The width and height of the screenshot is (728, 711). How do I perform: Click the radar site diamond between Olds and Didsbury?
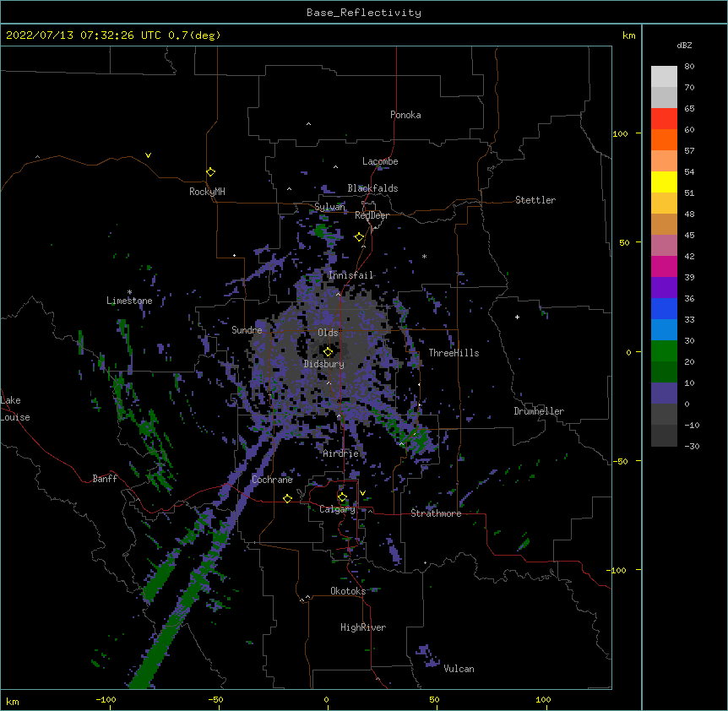coord(329,352)
